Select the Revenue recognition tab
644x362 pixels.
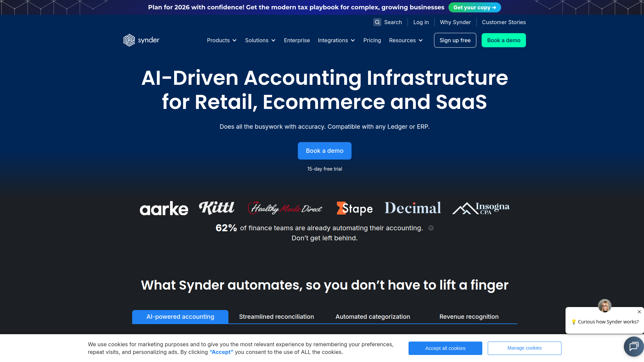point(469,316)
